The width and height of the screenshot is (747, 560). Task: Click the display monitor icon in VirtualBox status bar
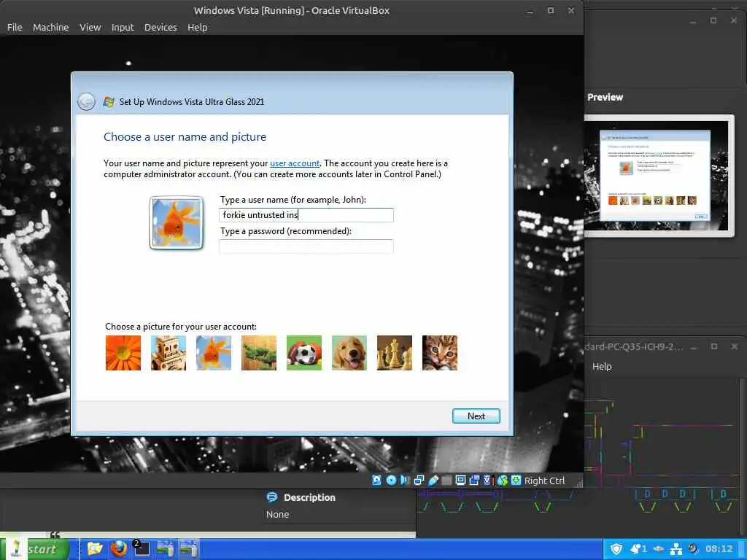460,481
